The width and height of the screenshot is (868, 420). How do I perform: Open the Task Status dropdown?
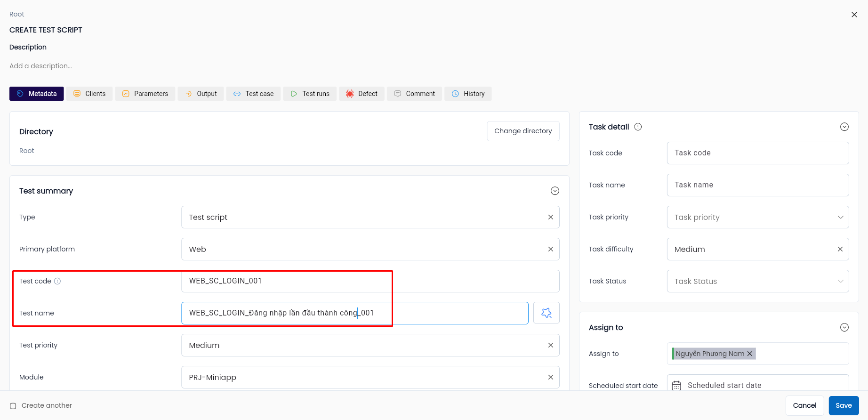pyautogui.click(x=757, y=281)
